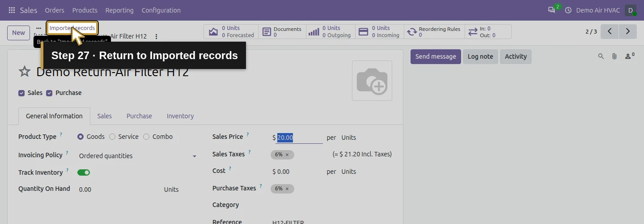Switch to General Information tab
644x224 pixels.
coord(54,116)
